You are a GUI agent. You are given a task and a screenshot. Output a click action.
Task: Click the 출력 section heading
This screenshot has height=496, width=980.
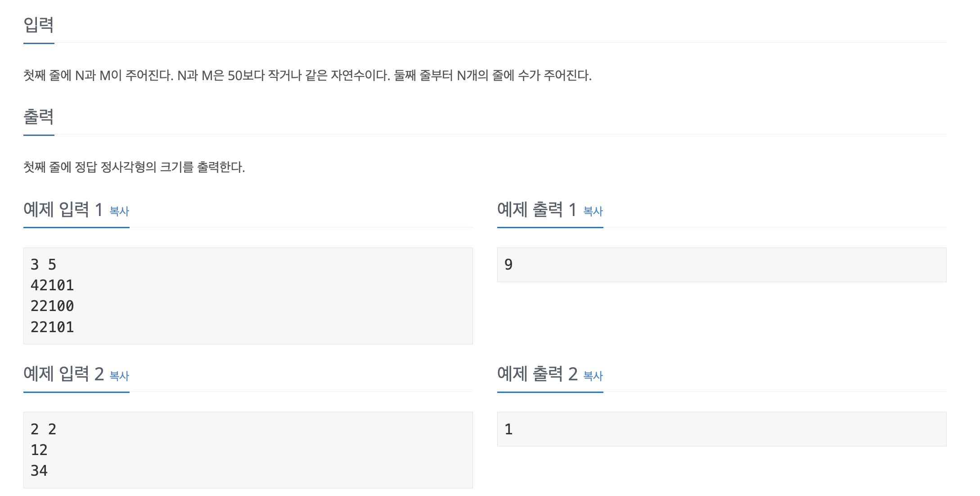click(39, 117)
